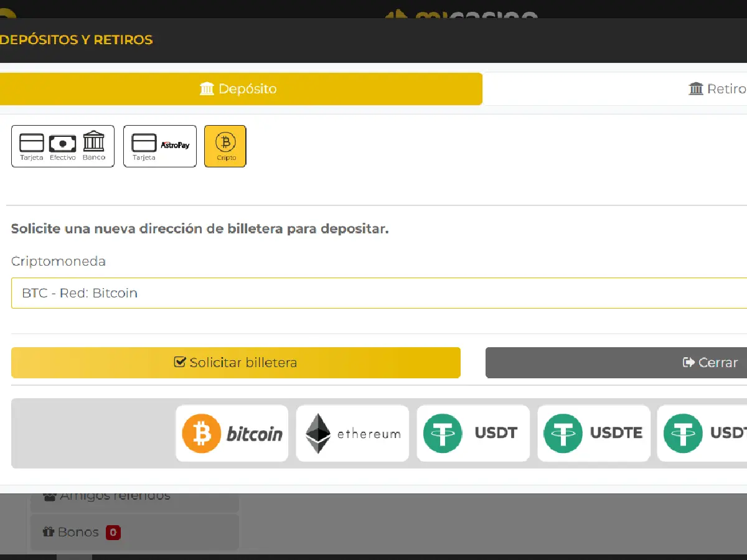747x560 pixels.
Task: Click the partially visible rightmost USDT tile
Action: point(703,434)
